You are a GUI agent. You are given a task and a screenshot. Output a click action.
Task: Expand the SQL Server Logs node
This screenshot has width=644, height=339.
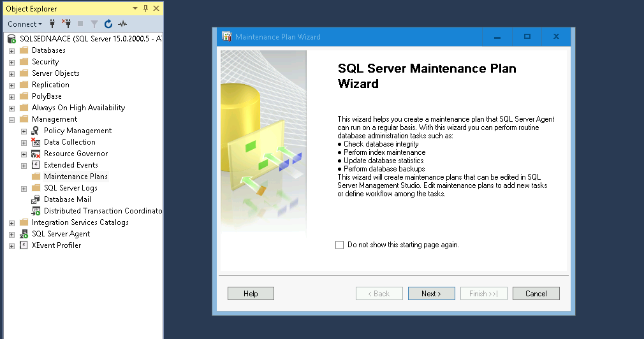pyautogui.click(x=24, y=189)
